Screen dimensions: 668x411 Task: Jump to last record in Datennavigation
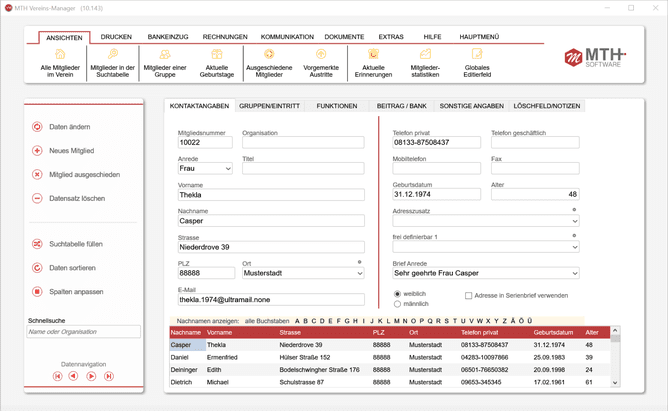(x=109, y=376)
